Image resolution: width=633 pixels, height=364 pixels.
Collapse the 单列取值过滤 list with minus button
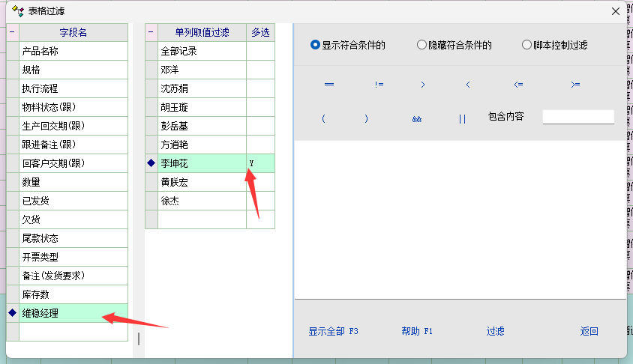(x=151, y=32)
